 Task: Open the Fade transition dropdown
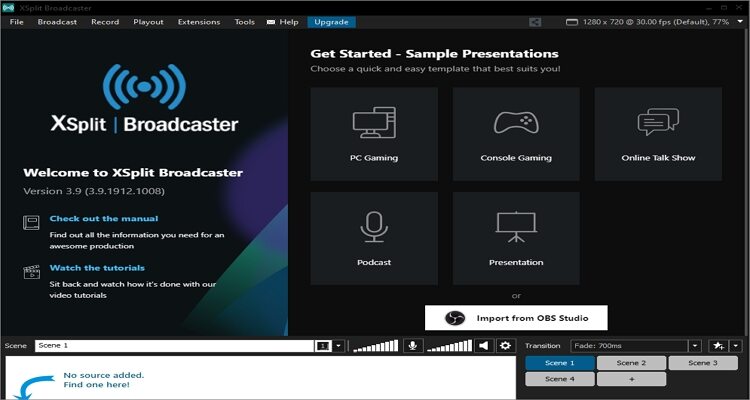[695, 345]
